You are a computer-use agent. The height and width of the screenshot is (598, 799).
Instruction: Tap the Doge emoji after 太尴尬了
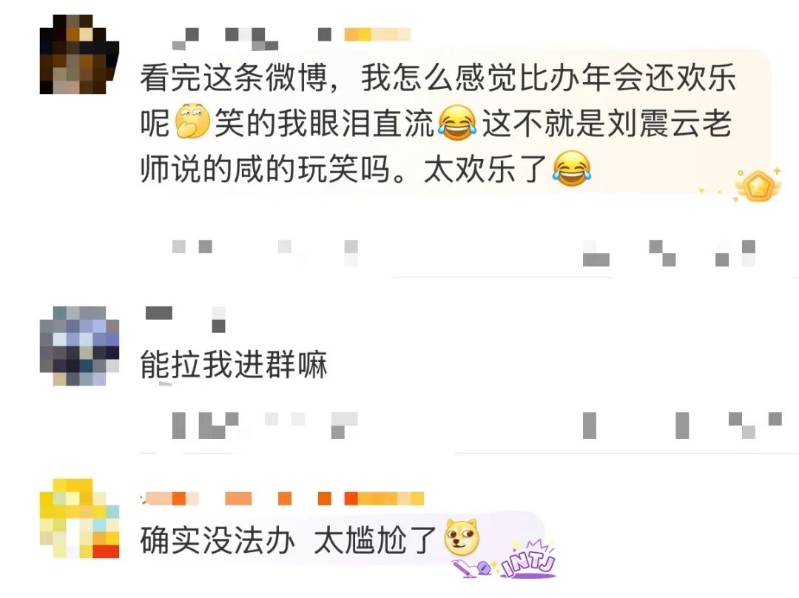pos(462,537)
